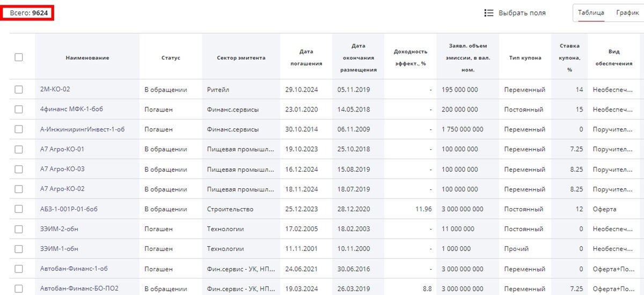Open the bond А7 Агро-КО-02
The width and height of the screenshot is (644, 295).
[62, 189]
